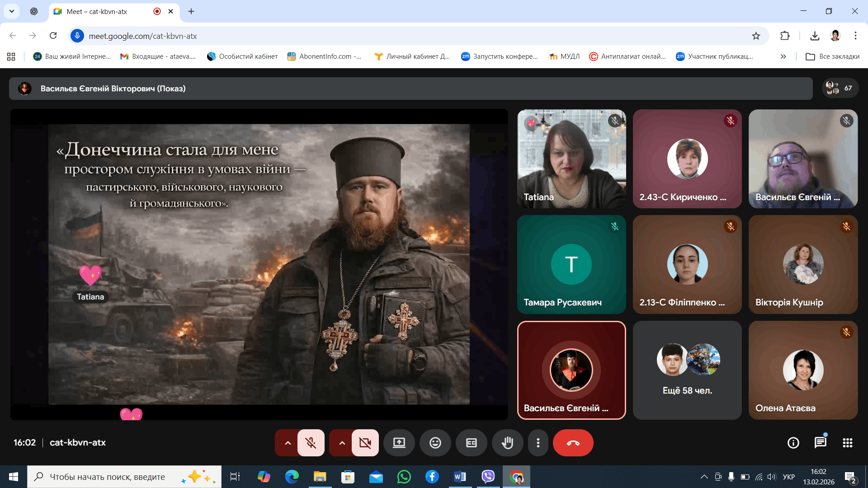The image size is (868, 488).
Task: Click the present screen icon
Action: point(399,443)
